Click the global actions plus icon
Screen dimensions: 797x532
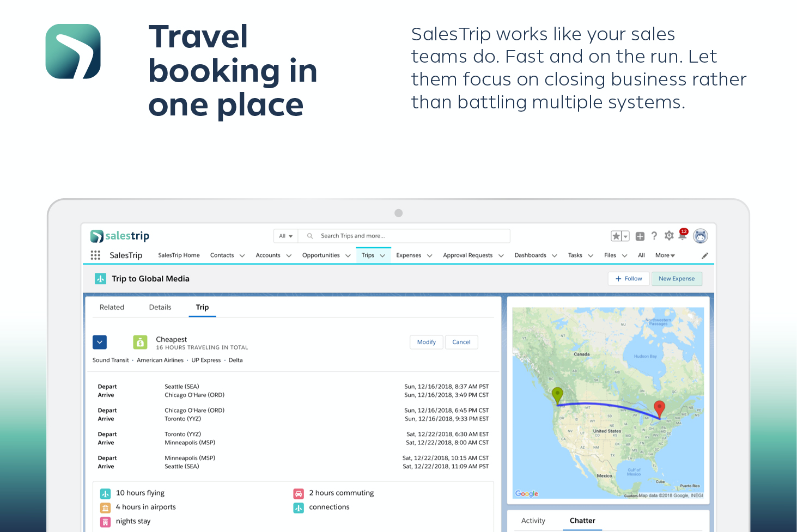[x=640, y=236]
